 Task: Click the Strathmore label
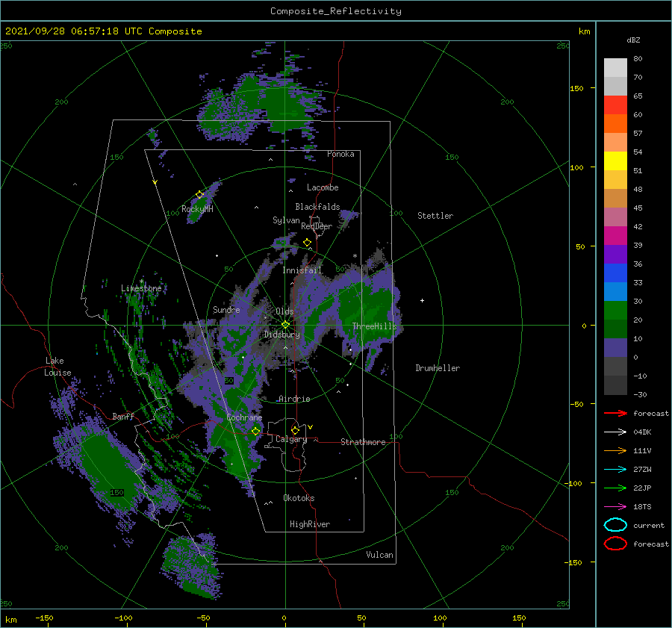[363, 442]
